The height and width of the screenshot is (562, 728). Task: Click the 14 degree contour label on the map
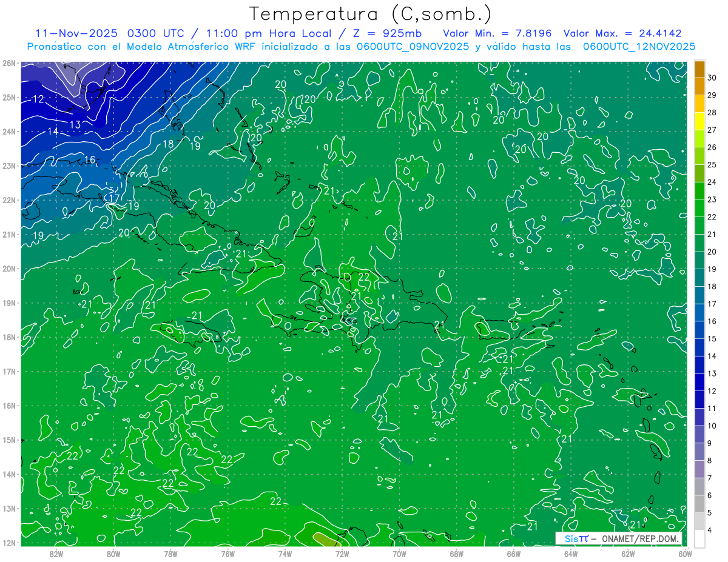point(53,131)
